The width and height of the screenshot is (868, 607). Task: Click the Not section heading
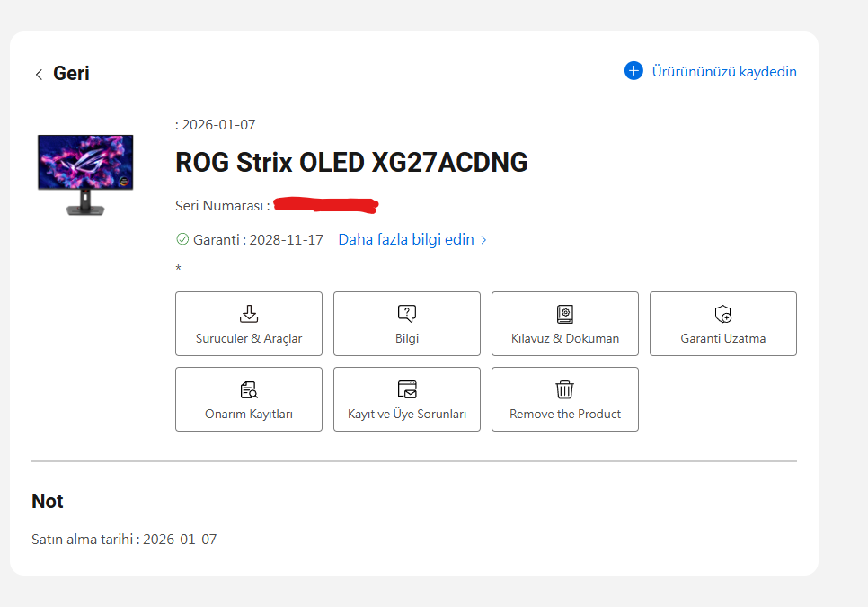pos(48,501)
